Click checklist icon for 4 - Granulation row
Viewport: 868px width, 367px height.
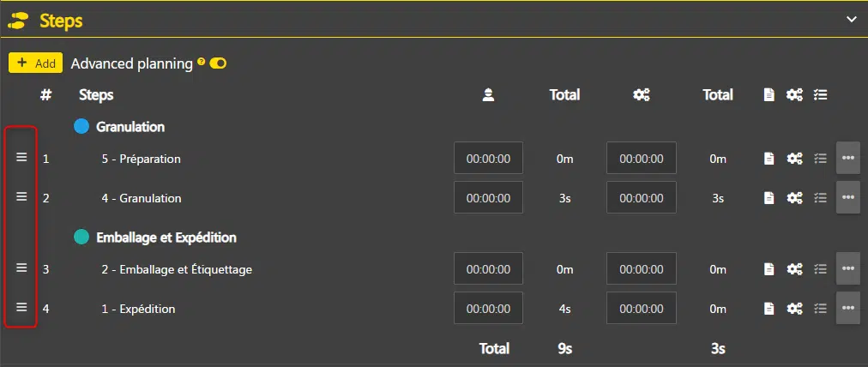point(821,198)
